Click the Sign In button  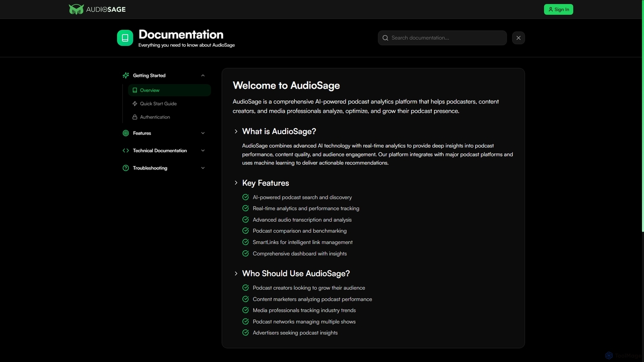(x=558, y=9)
